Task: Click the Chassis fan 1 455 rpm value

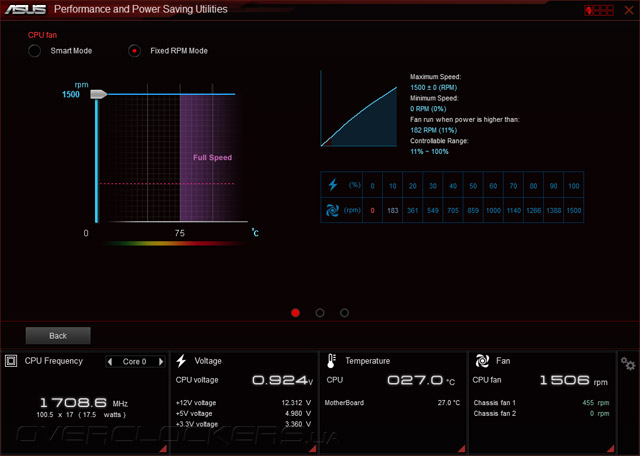Action: coord(596,403)
